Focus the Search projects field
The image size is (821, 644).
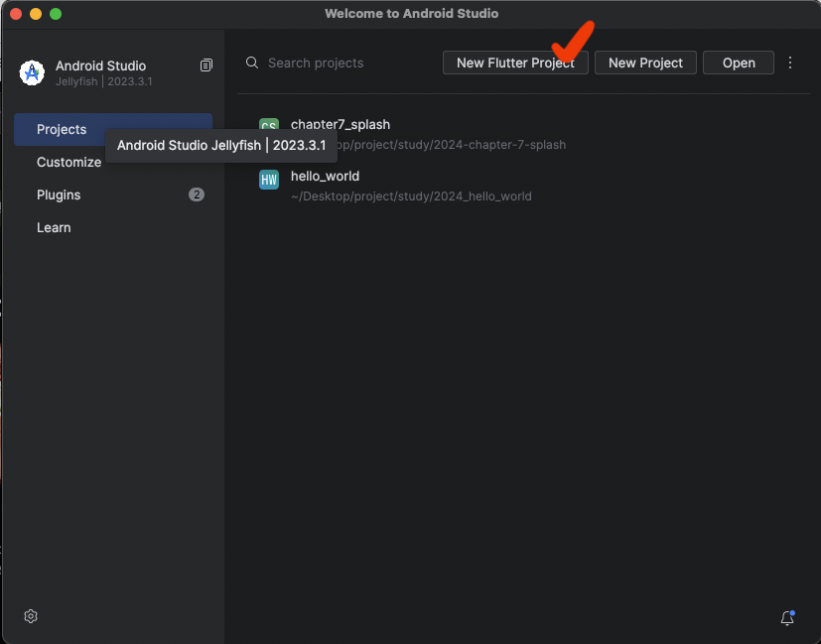click(x=316, y=63)
